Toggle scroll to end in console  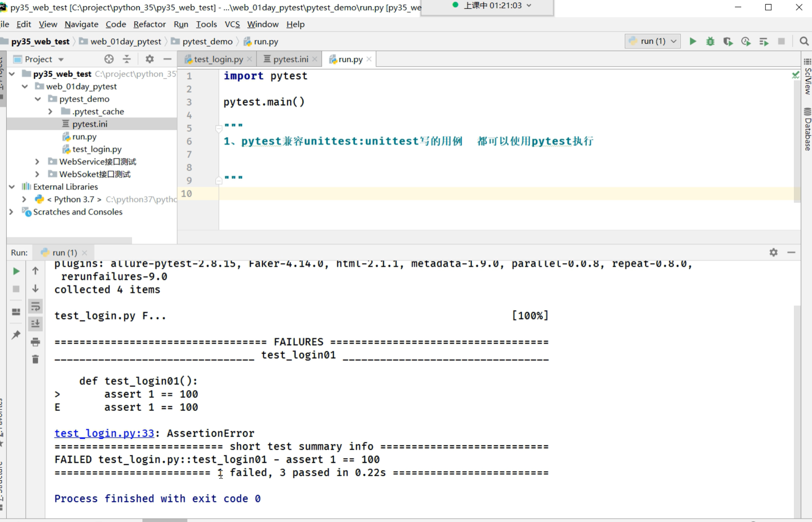pyautogui.click(x=35, y=324)
